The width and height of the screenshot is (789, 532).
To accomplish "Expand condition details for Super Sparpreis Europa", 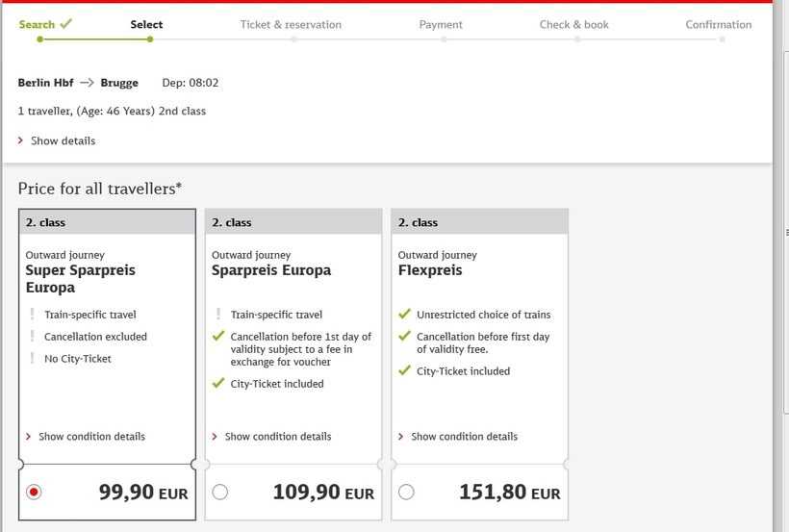I will pyautogui.click(x=91, y=437).
